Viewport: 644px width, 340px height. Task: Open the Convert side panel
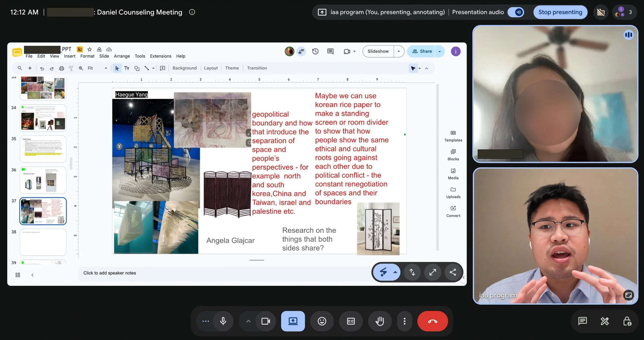(x=453, y=212)
